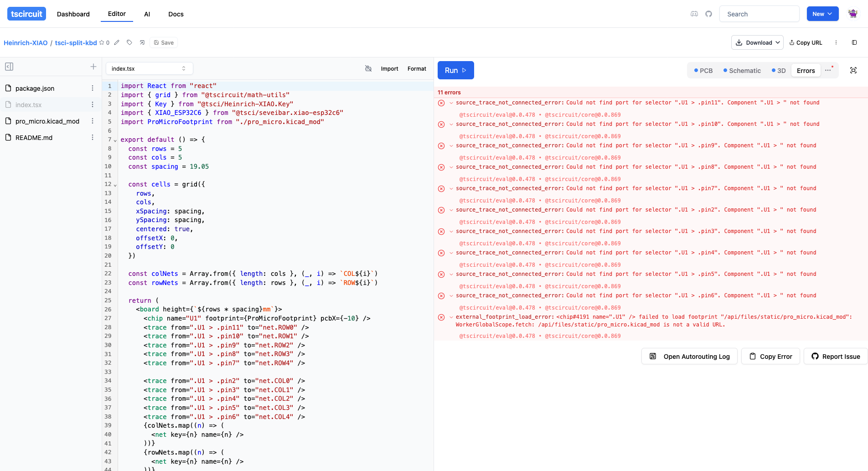Open the AI tab
The image size is (868, 471).
coord(147,14)
